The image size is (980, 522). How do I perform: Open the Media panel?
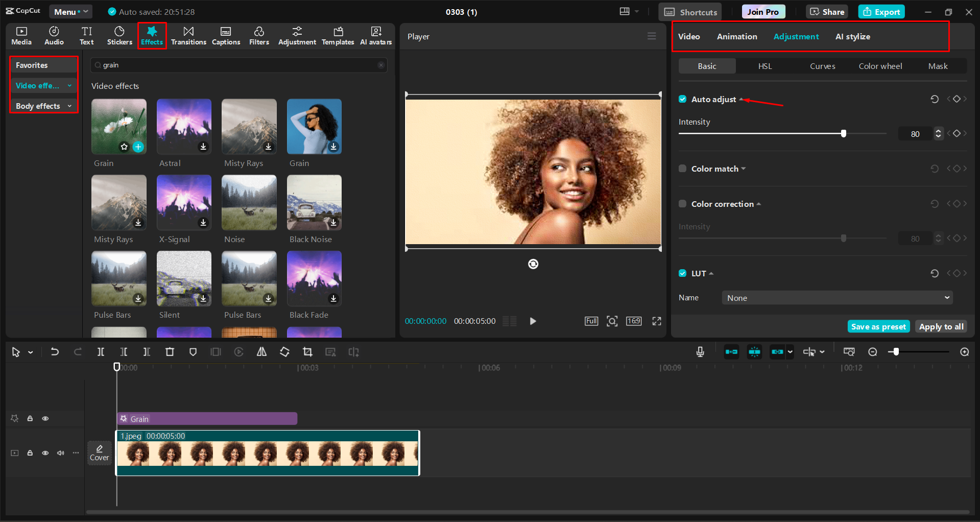21,36
